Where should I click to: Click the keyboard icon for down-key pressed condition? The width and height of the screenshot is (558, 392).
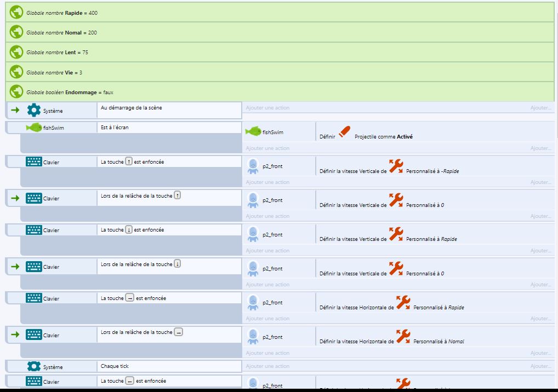pyautogui.click(x=34, y=230)
